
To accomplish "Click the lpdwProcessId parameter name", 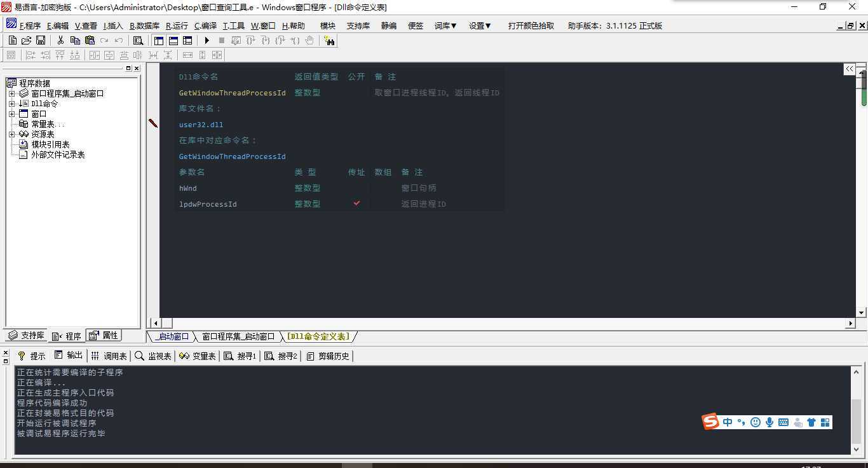I will click(x=208, y=204).
